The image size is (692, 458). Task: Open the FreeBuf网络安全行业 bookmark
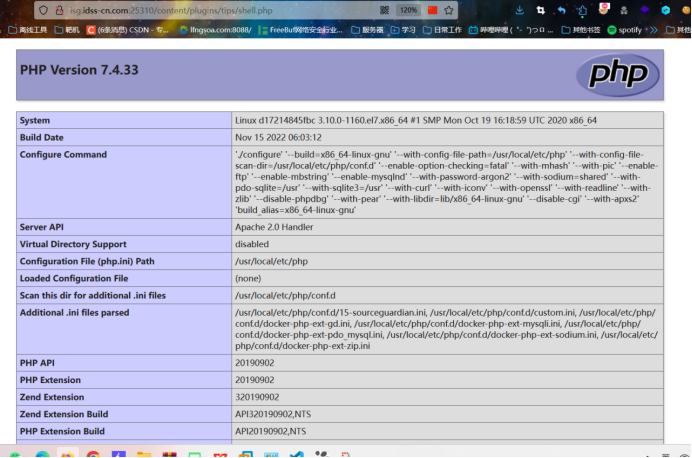pos(301,30)
